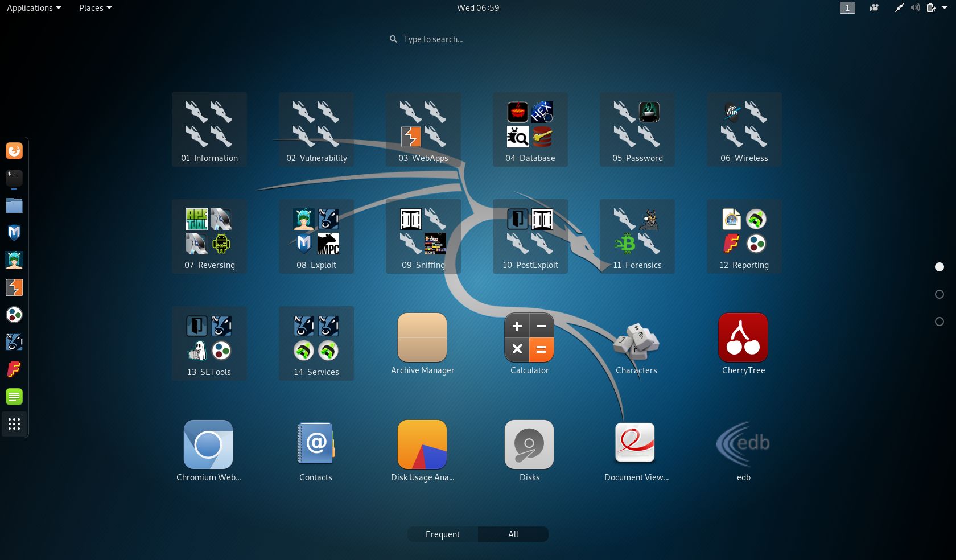
Task: Open the 13-SETools folder
Action: (209, 344)
